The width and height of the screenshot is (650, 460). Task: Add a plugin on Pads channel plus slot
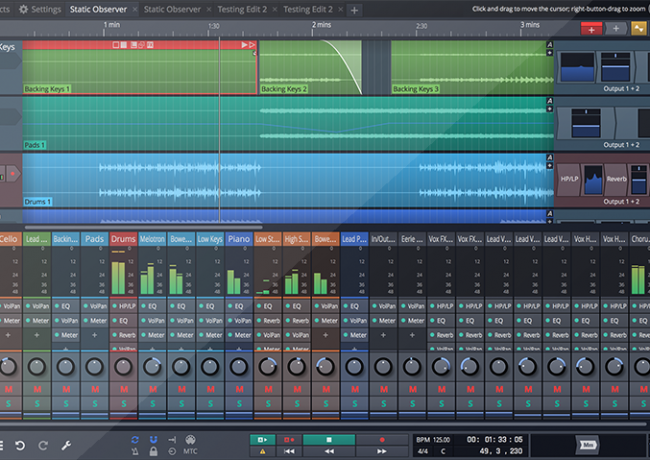point(94,337)
